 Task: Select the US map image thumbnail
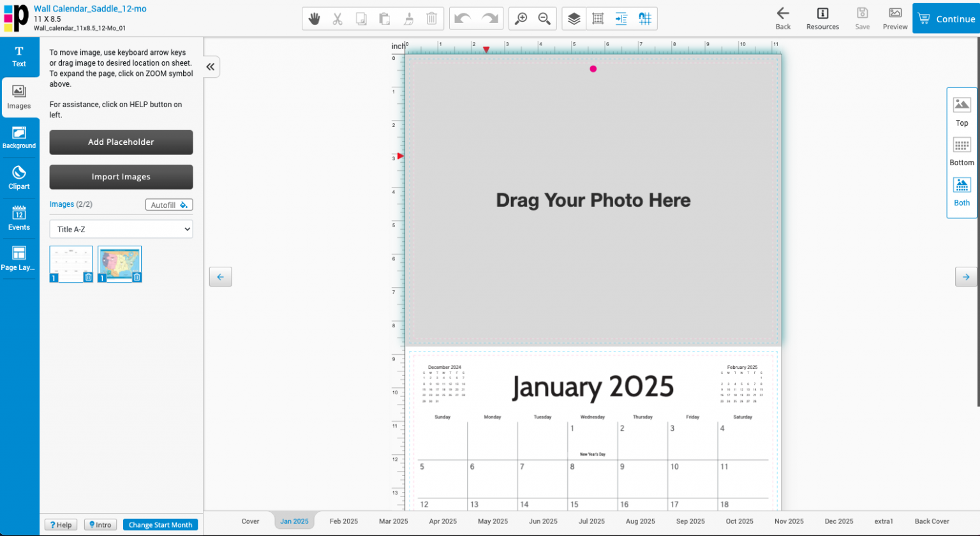tap(118, 262)
